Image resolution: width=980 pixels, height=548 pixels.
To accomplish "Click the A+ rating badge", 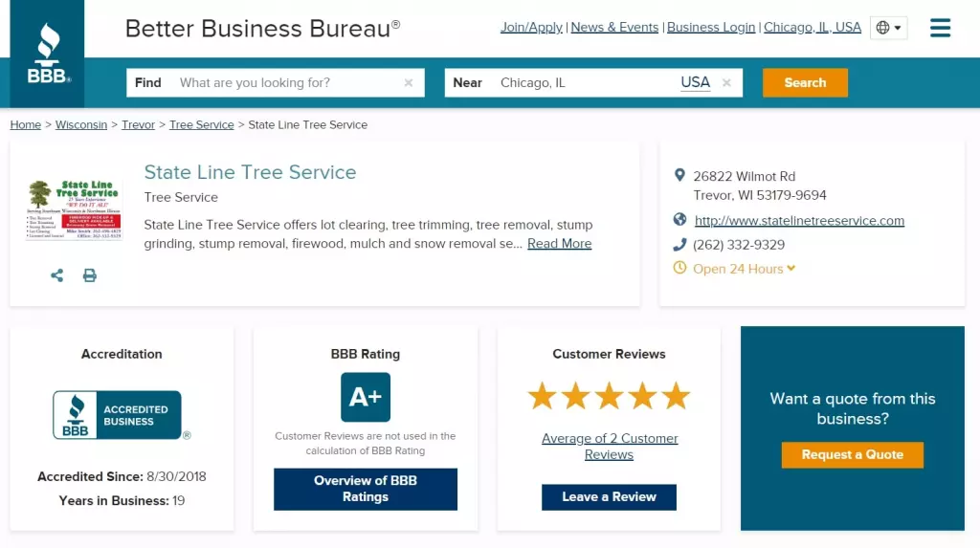I will 366,398.
